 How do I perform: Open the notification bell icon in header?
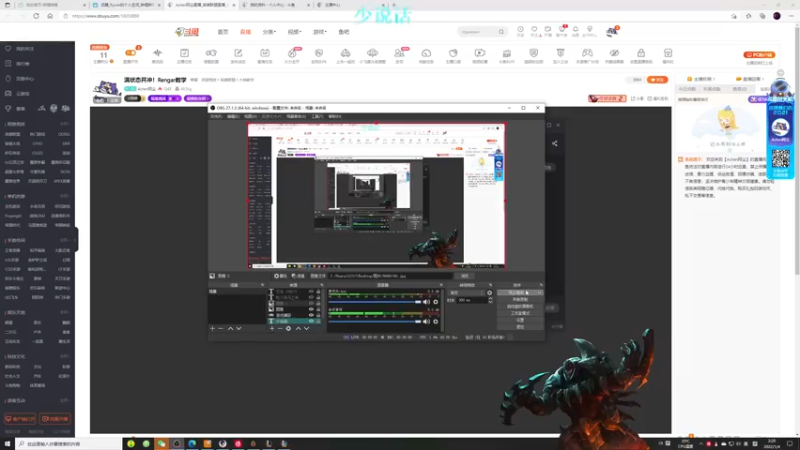[576, 30]
